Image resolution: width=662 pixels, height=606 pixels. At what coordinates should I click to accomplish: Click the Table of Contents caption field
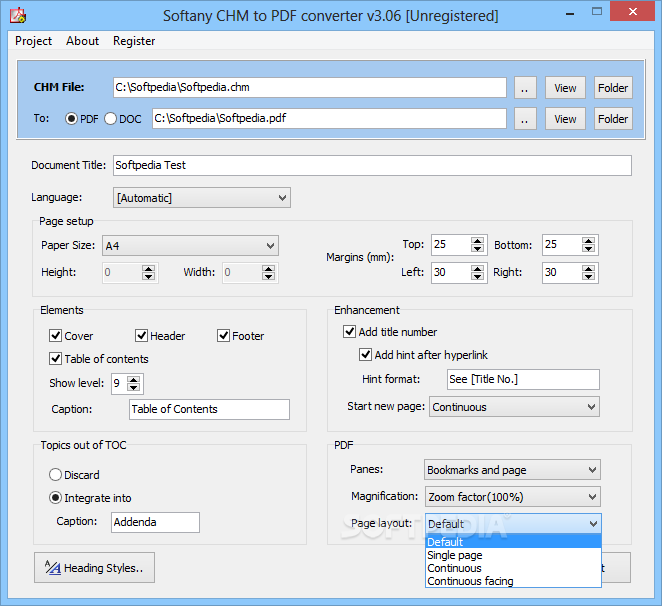[209, 409]
